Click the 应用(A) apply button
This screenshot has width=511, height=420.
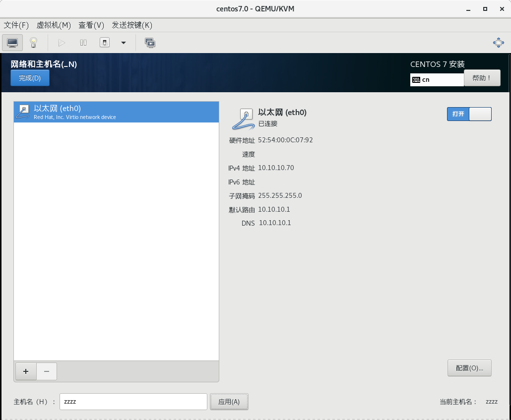click(x=229, y=402)
